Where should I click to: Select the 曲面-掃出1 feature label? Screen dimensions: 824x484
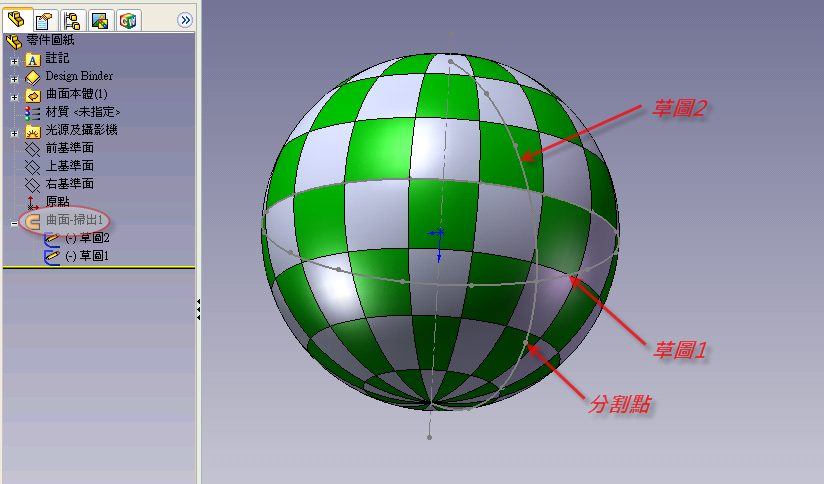(74, 220)
